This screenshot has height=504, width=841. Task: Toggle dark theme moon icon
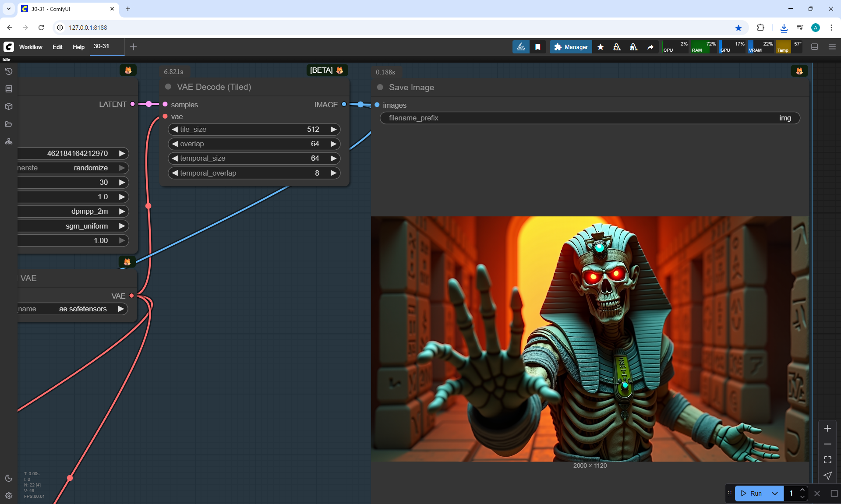click(x=9, y=478)
